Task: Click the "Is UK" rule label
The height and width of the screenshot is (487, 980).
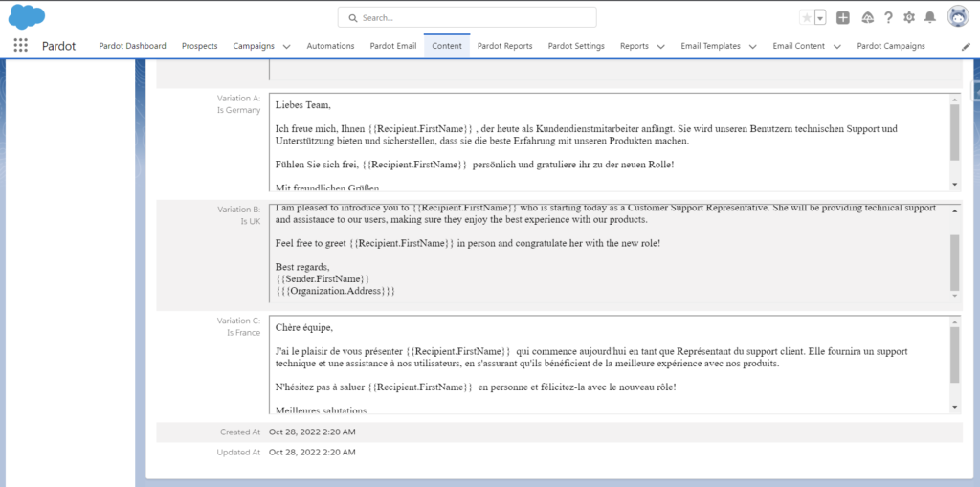Action: point(251,221)
